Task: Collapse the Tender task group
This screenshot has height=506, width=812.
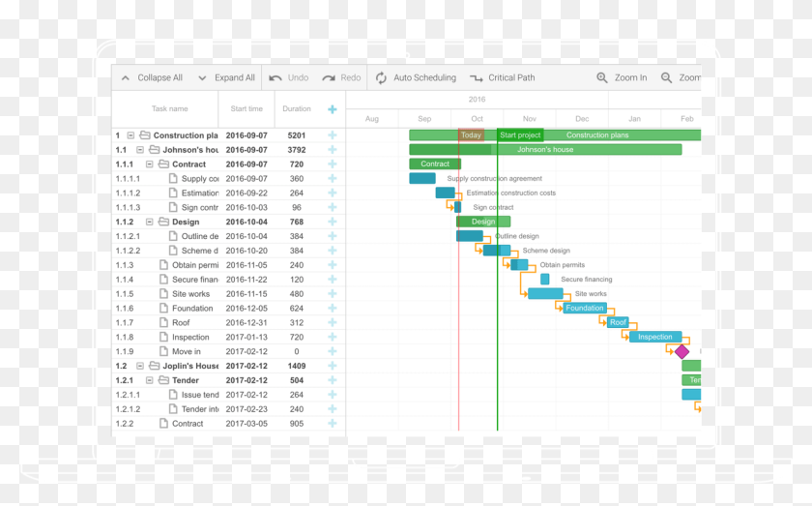Action: pyautogui.click(x=150, y=380)
